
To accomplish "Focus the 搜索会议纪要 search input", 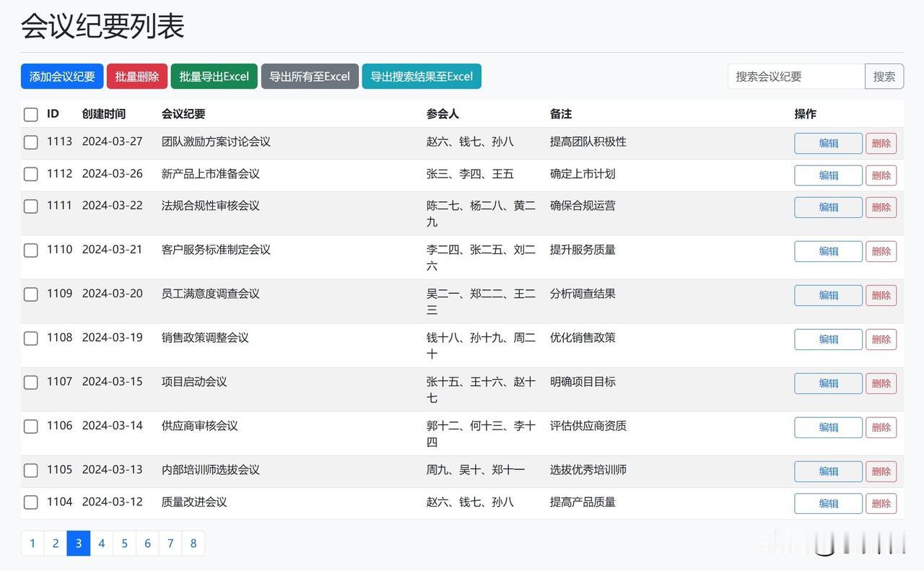I will [x=796, y=77].
